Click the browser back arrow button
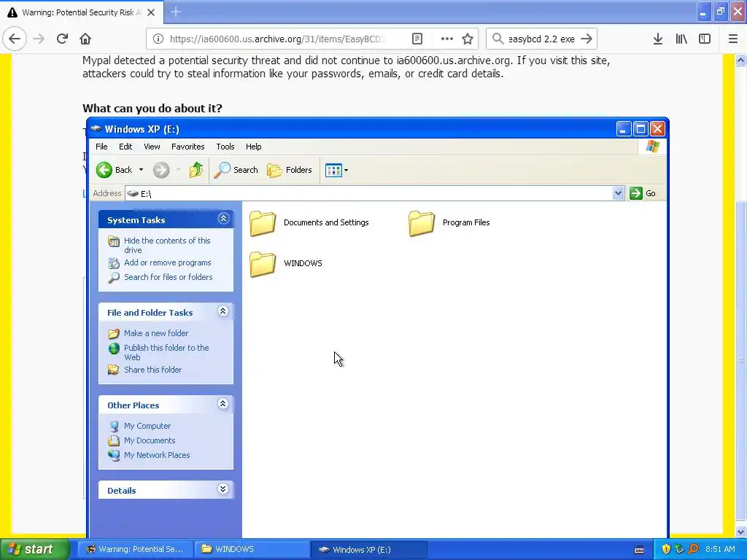This screenshot has width=747, height=560. point(15,39)
